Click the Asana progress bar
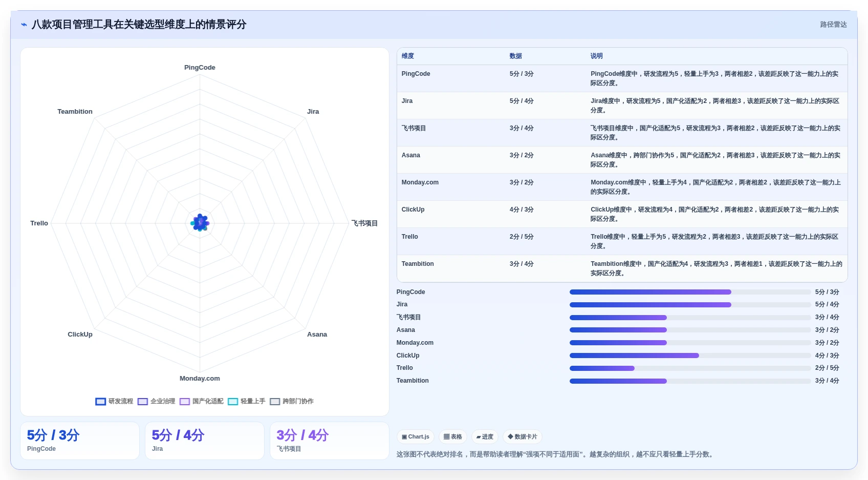The image size is (868, 480). point(690,330)
